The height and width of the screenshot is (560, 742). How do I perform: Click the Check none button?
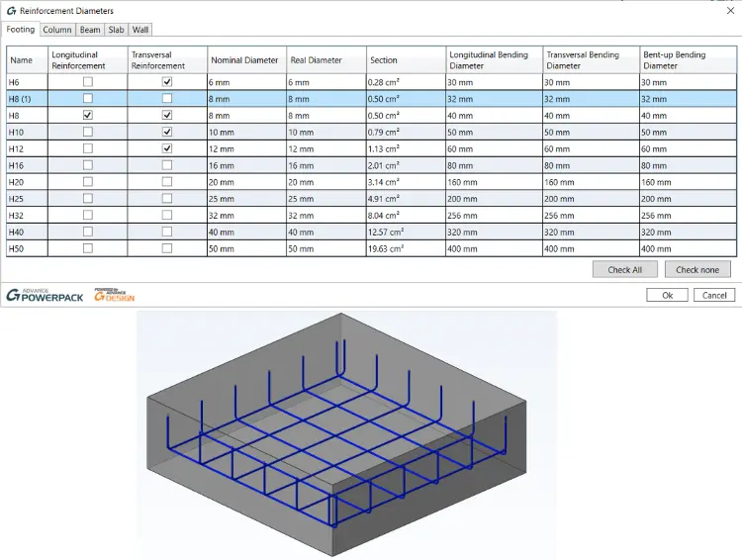coord(697,270)
